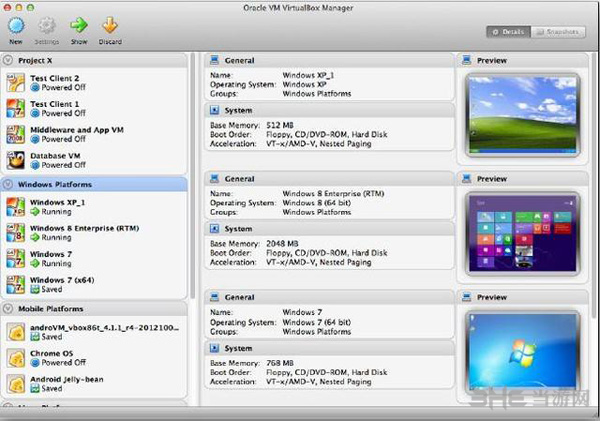
Task: Click the Windows 8 preview thumbnail
Action: pos(522,232)
